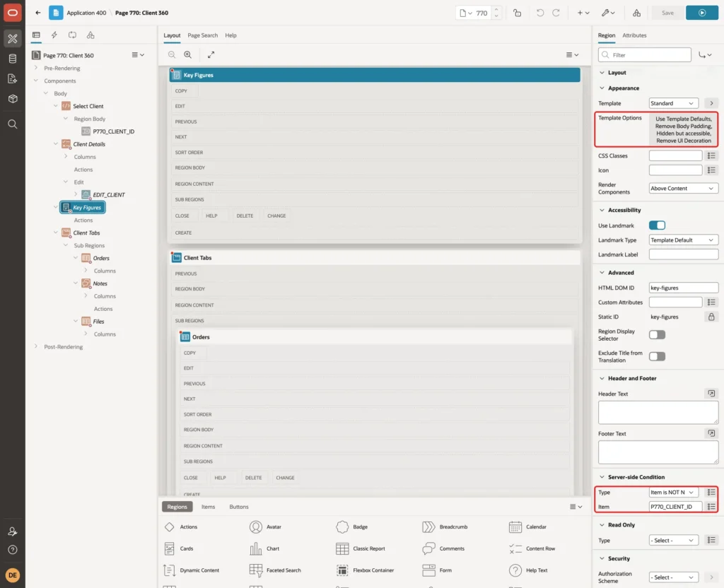Switch to the Attributes tab
Image resolution: width=724 pixels, height=588 pixels.
coord(634,35)
